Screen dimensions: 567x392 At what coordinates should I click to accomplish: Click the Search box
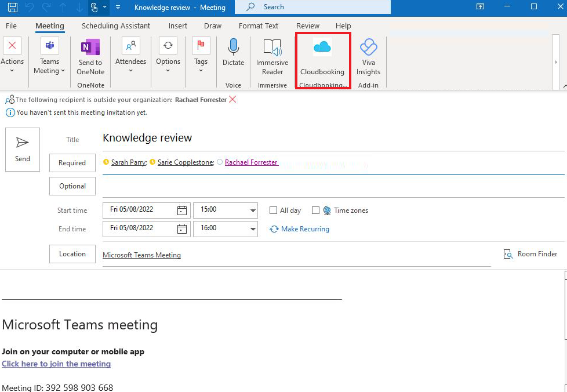pos(313,7)
